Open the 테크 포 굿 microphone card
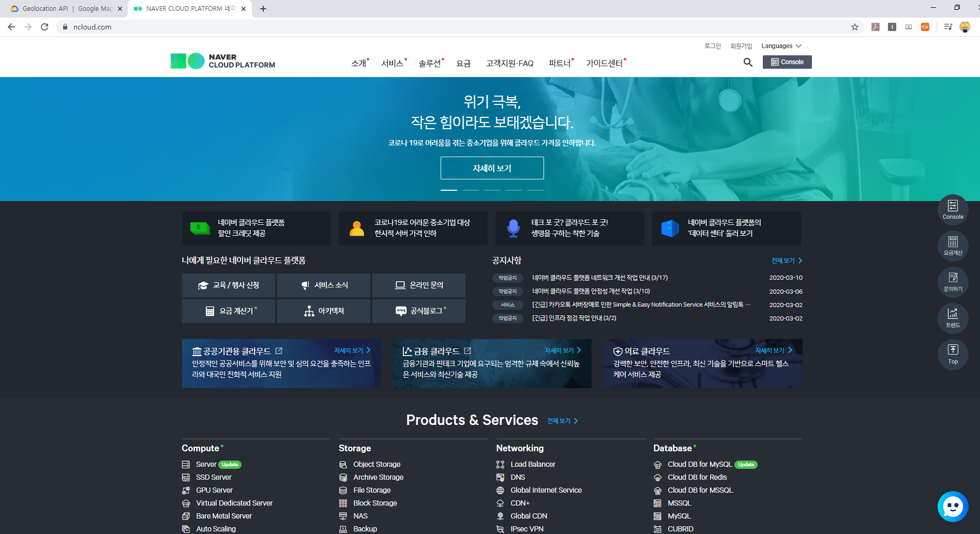Viewport: 980px width, 534px height. click(570, 228)
